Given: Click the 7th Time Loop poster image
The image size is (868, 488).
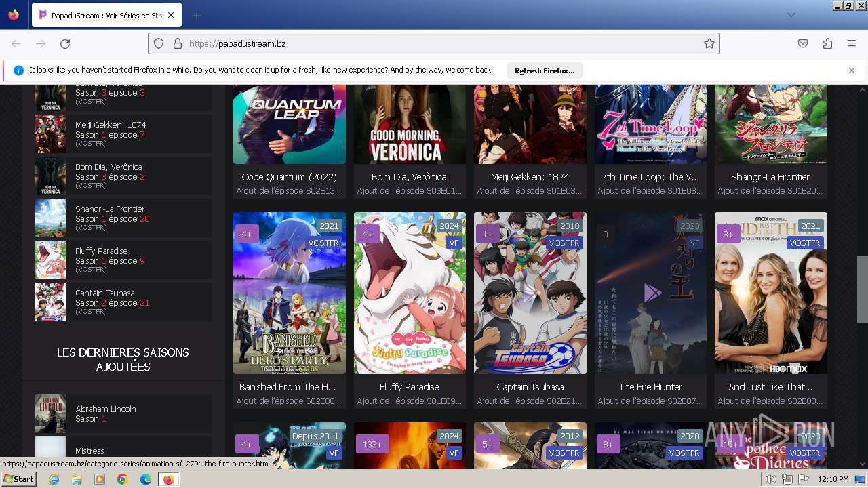Looking at the screenshot, I should pos(650,124).
